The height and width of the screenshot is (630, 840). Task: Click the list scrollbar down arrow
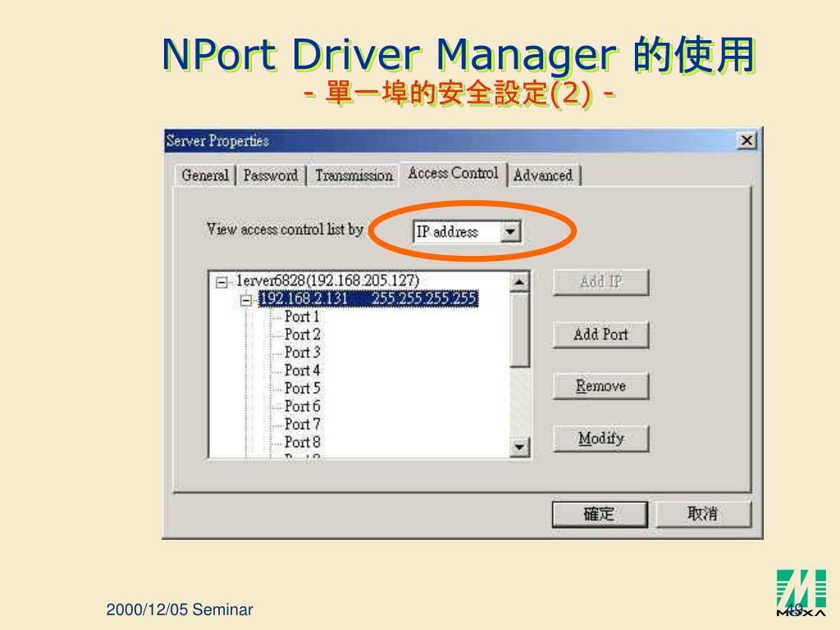click(519, 446)
